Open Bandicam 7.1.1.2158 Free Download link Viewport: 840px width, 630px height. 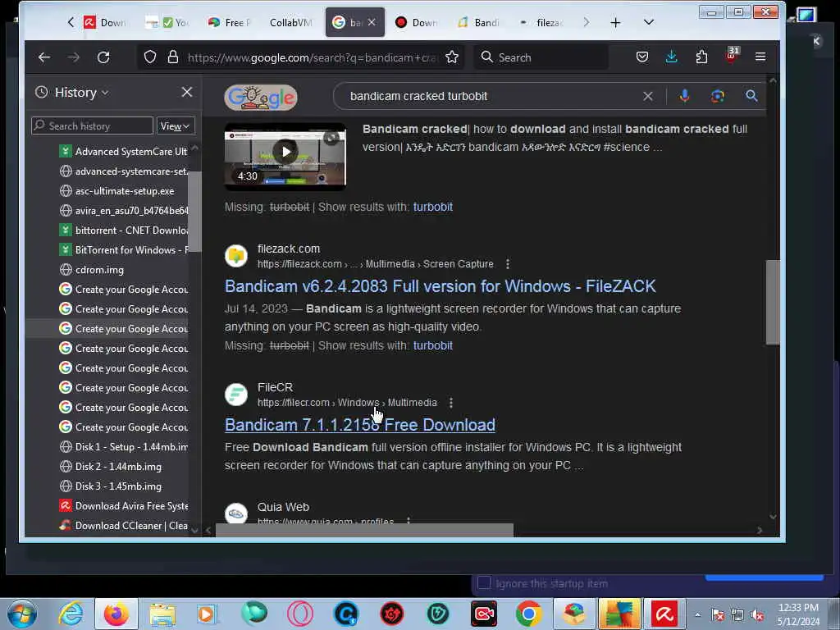(359, 426)
